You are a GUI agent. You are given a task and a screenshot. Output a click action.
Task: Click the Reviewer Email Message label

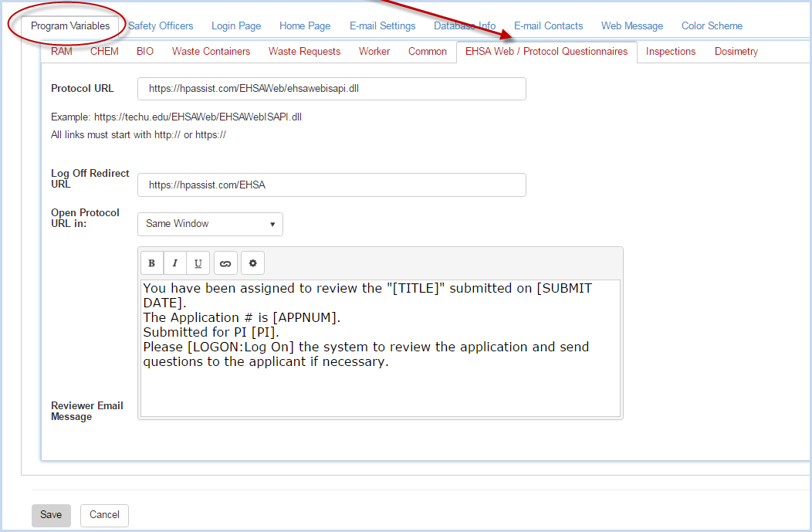87,412
